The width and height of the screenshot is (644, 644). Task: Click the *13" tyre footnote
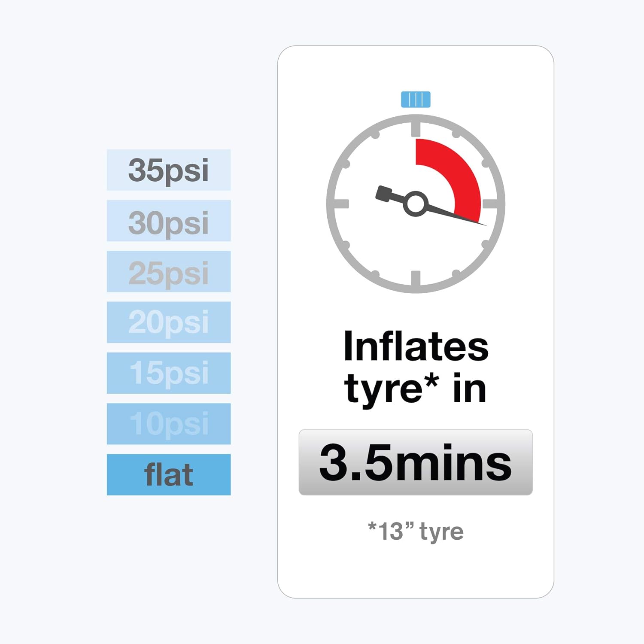(x=416, y=532)
